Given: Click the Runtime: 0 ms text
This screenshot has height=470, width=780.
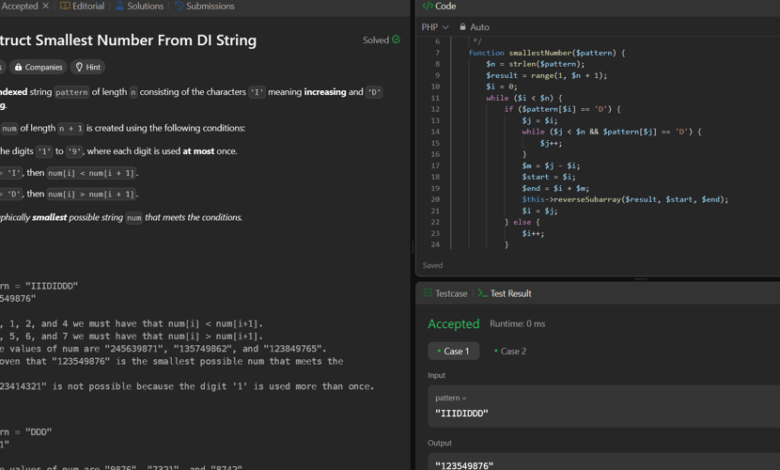Looking at the screenshot, I should pyautogui.click(x=517, y=324).
